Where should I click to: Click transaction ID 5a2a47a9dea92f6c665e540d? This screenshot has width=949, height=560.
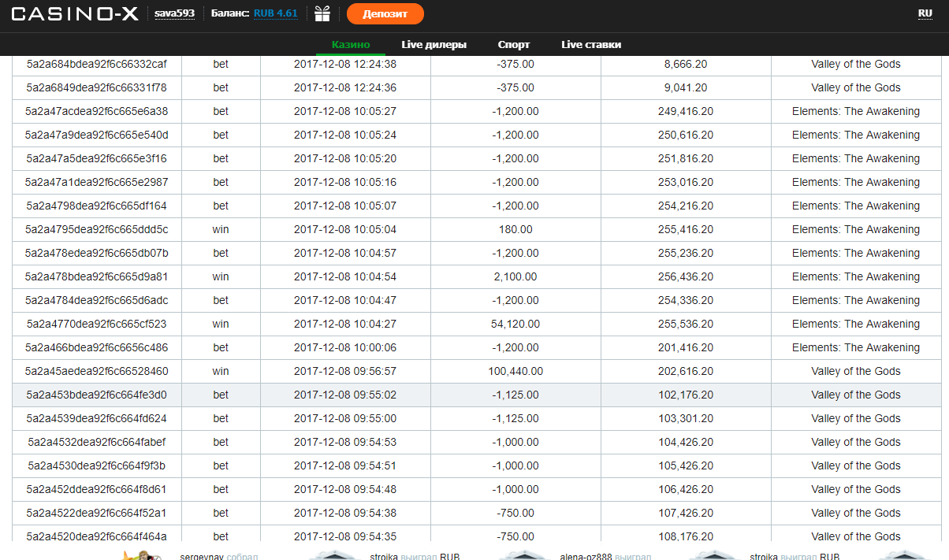coord(97,135)
